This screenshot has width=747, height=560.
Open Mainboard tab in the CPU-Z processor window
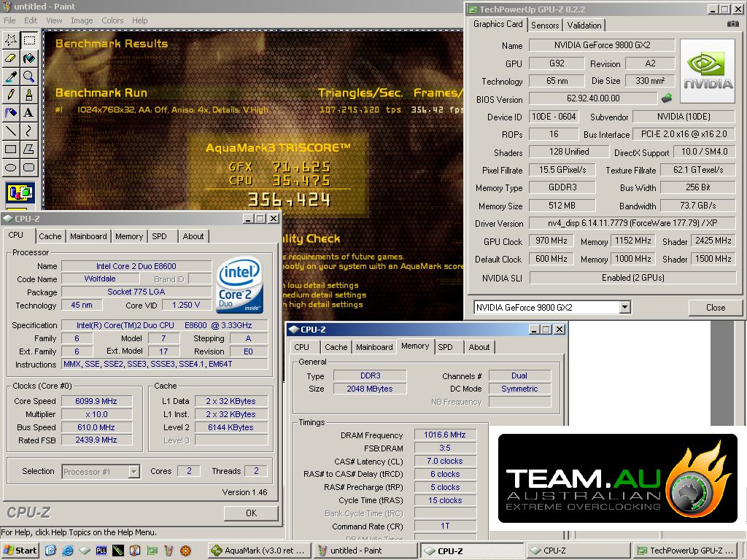point(88,236)
